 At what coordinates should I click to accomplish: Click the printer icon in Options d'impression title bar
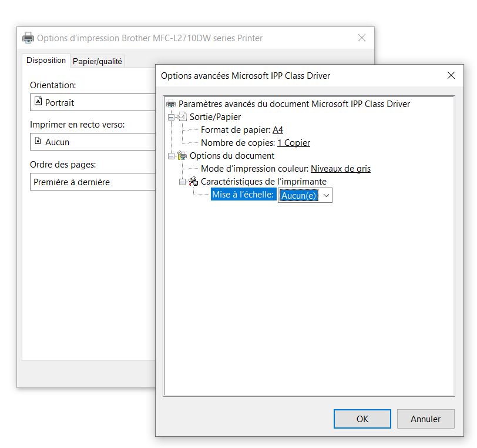[x=28, y=38]
